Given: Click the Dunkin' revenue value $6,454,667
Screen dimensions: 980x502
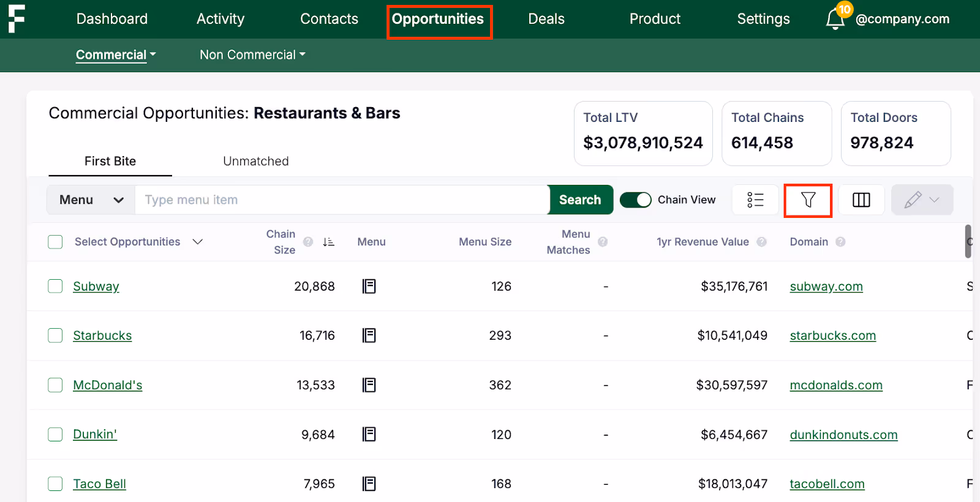Looking at the screenshot, I should (x=734, y=435).
